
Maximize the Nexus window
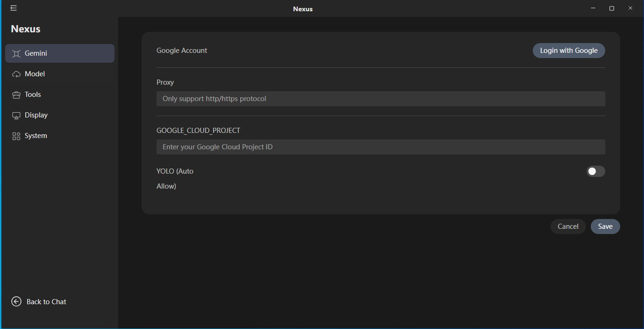(x=612, y=8)
